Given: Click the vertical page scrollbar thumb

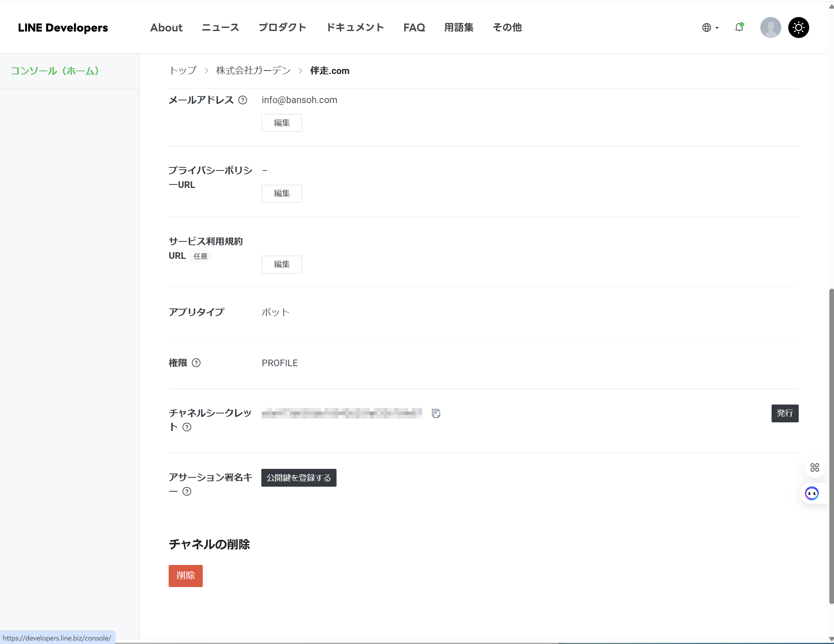Looking at the screenshot, I should pos(831,446).
